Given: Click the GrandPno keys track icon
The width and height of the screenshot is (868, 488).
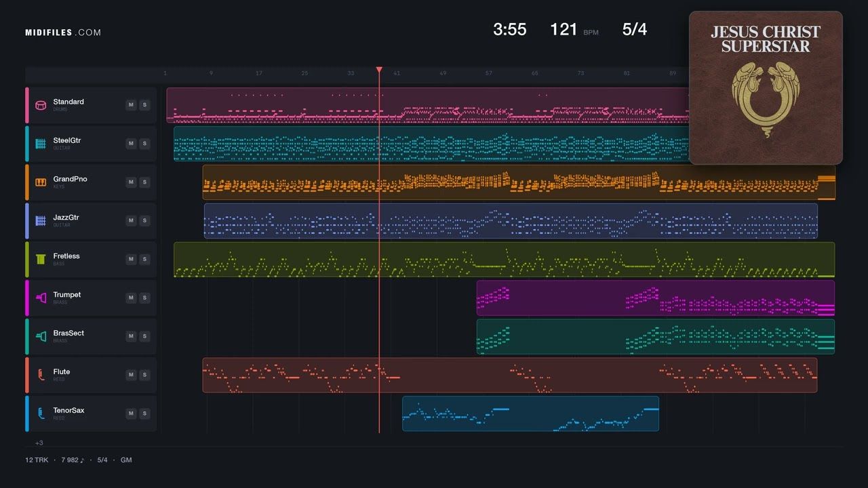Looking at the screenshot, I should (x=41, y=182).
